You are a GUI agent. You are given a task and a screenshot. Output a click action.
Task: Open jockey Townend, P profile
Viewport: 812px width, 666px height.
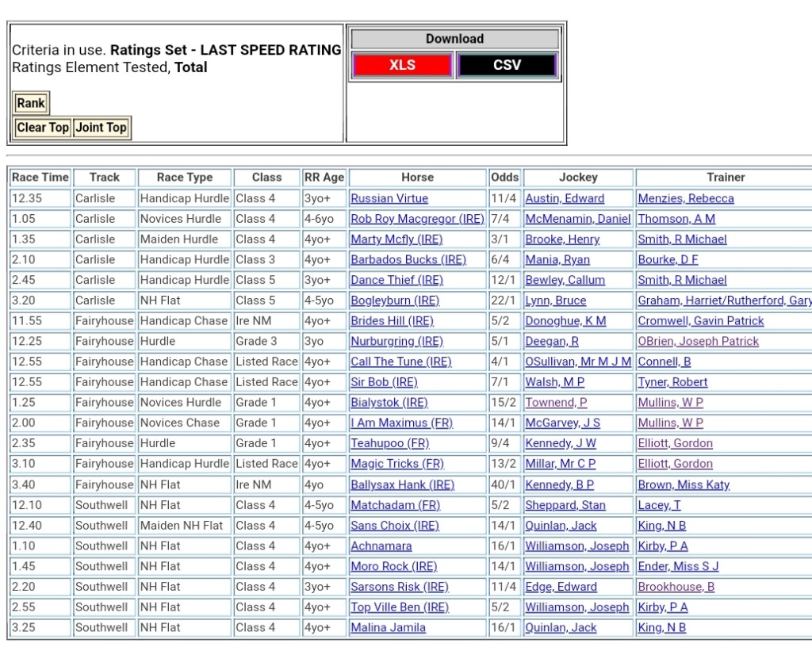tap(556, 403)
